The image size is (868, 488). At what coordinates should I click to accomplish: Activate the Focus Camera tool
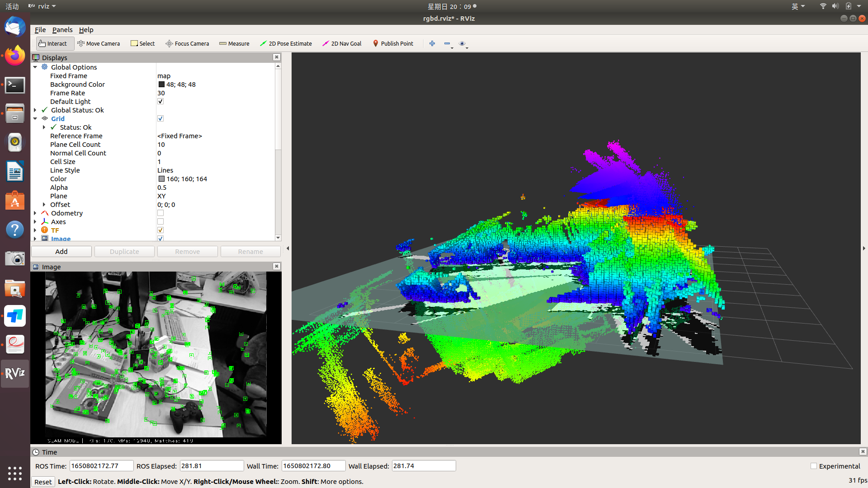pyautogui.click(x=187, y=43)
